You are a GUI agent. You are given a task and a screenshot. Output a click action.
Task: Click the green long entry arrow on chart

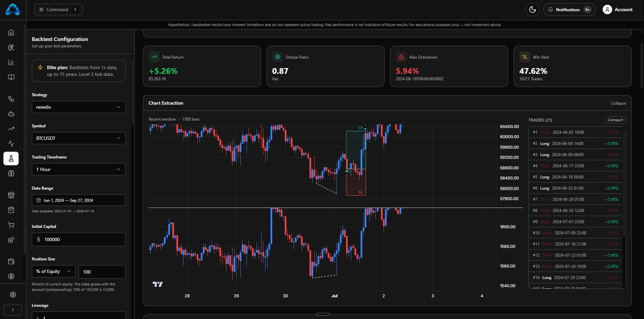click(x=347, y=171)
